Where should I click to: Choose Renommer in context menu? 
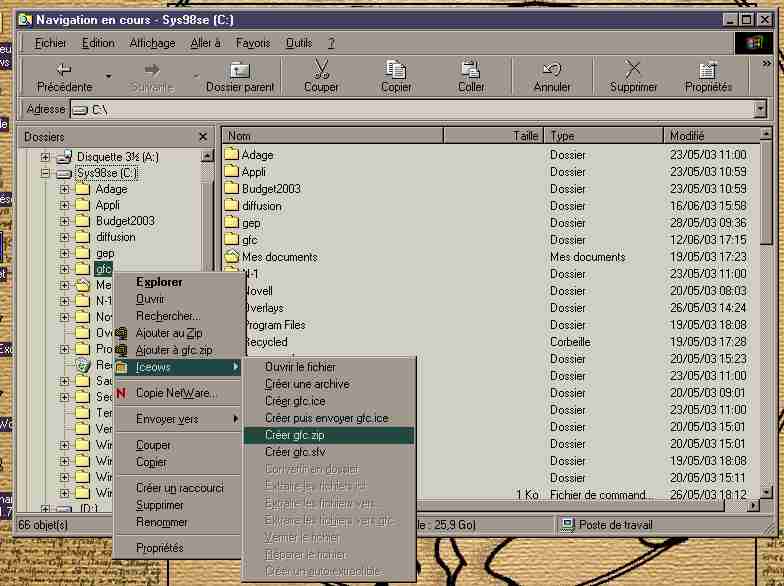[x=177, y=522]
